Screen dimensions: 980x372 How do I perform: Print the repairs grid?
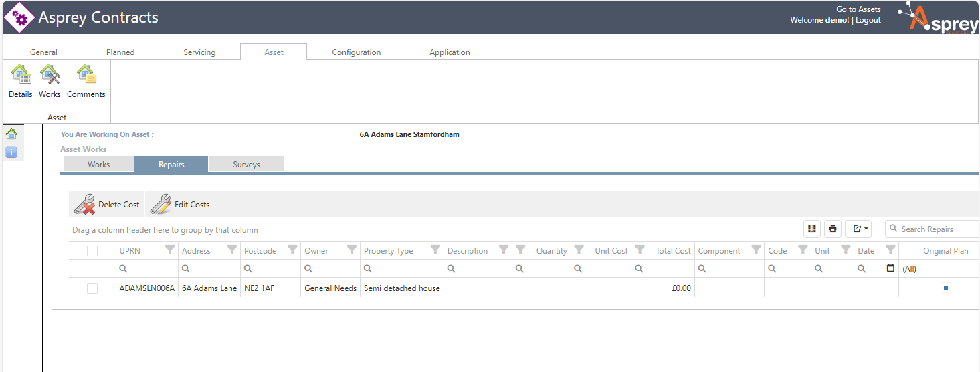(x=832, y=229)
